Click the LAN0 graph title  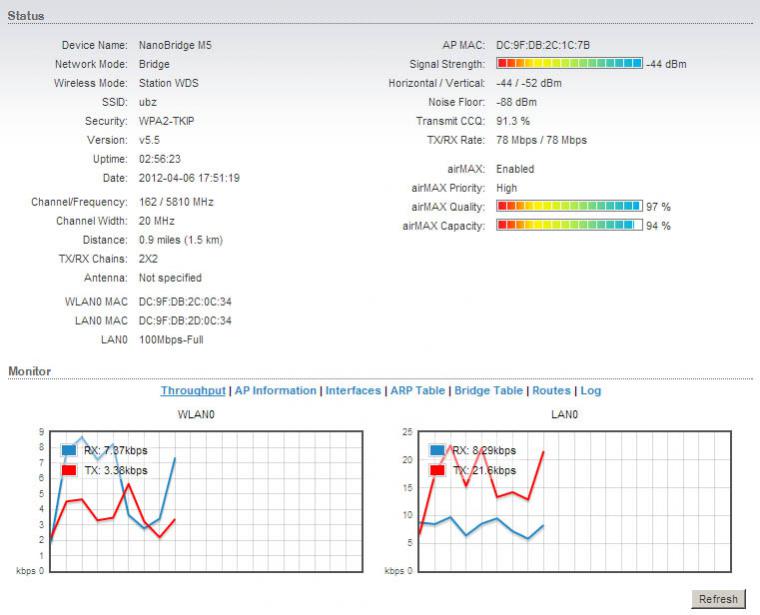[x=564, y=414]
